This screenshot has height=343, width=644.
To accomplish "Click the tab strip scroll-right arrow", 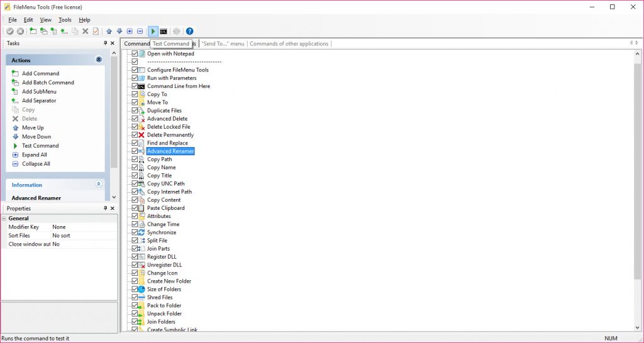I will [637, 43].
